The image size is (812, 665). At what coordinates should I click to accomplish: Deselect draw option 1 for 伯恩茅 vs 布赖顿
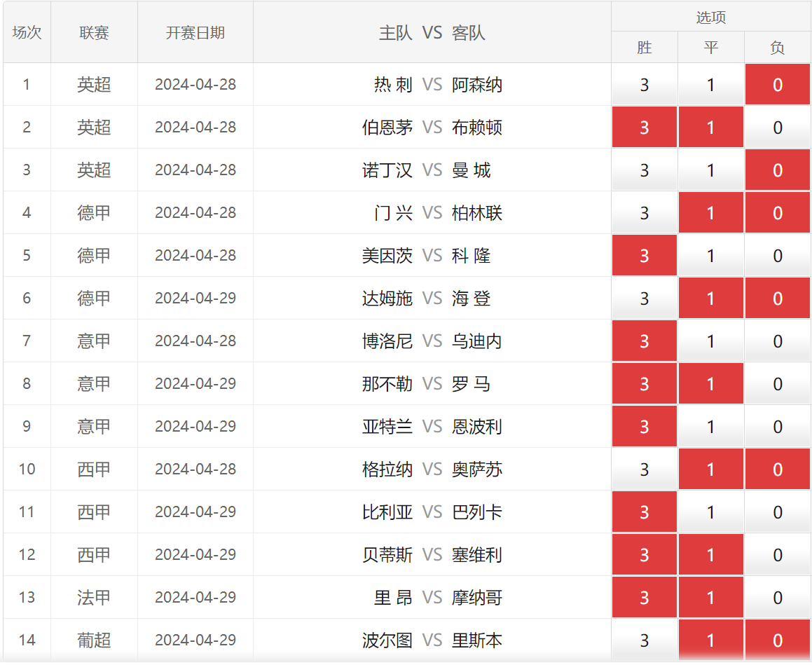(x=711, y=128)
